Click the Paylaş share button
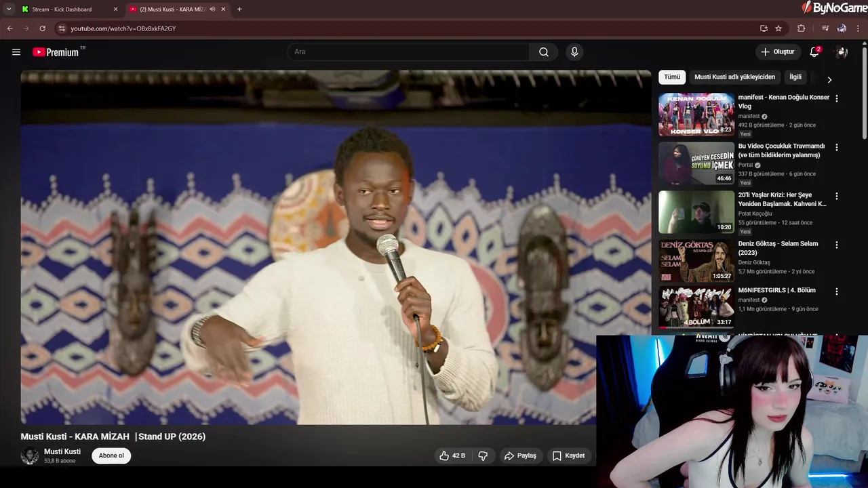The height and width of the screenshot is (488, 868). tap(520, 455)
